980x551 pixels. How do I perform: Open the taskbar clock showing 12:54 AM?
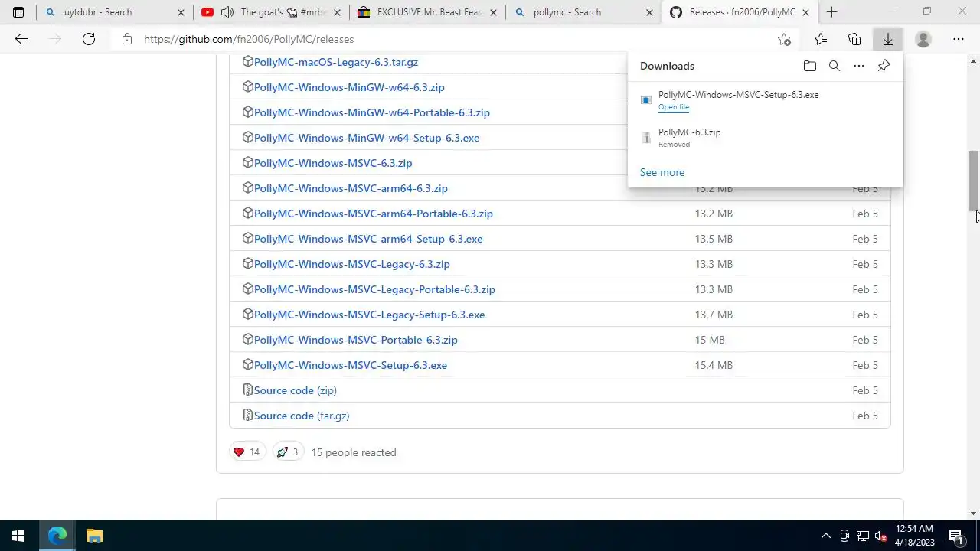tap(914, 536)
